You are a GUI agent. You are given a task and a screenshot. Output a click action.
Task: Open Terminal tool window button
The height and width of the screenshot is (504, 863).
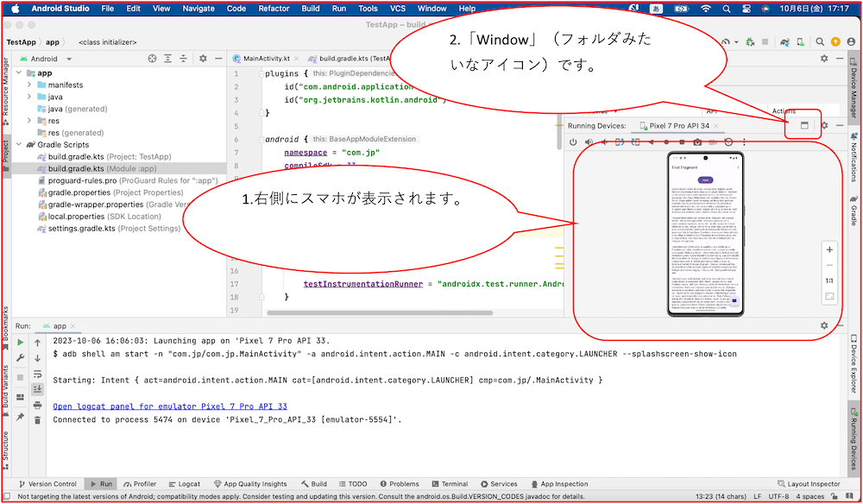pos(450,484)
